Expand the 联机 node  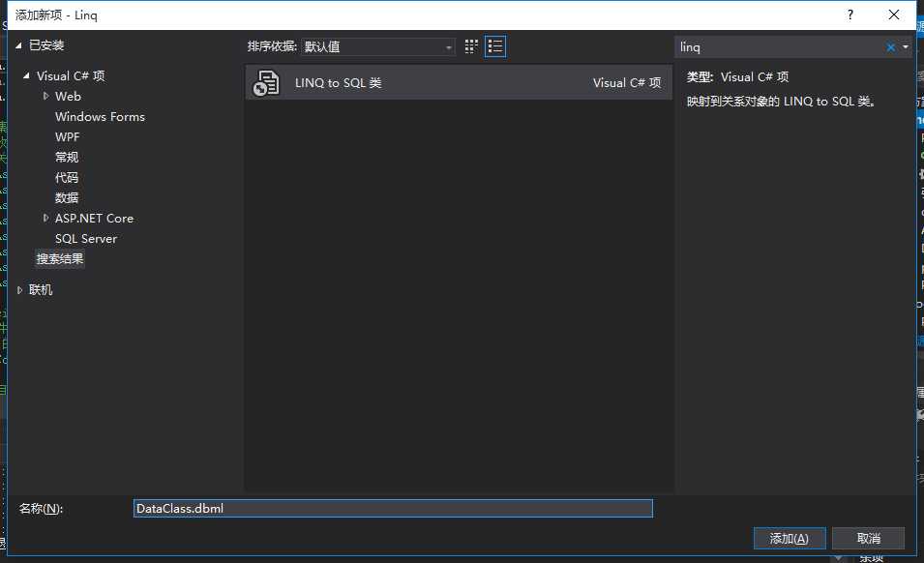coord(19,290)
